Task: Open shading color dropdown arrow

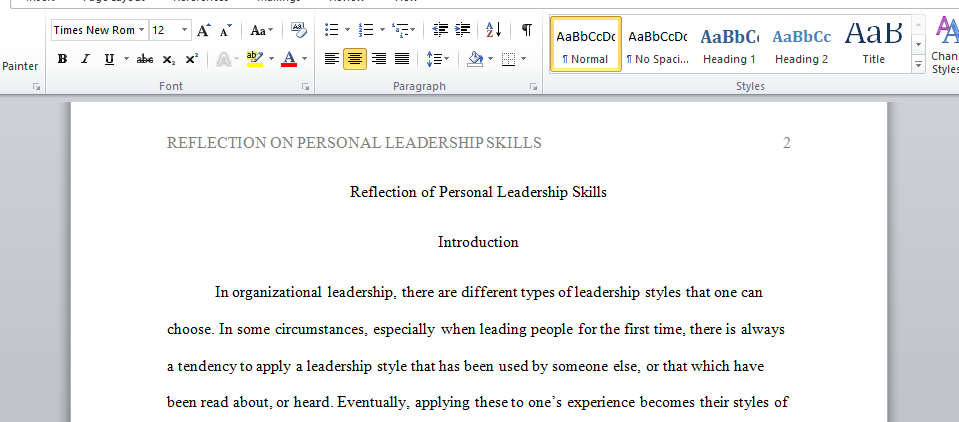Action: coord(491,59)
